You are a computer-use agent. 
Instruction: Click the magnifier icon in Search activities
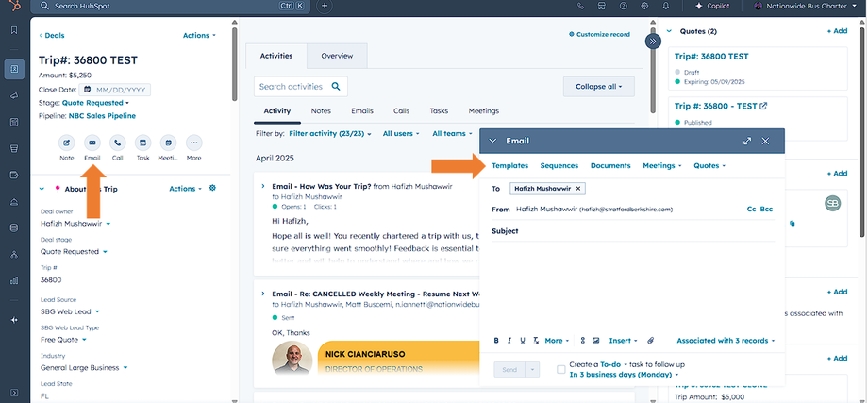pos(336,87)
